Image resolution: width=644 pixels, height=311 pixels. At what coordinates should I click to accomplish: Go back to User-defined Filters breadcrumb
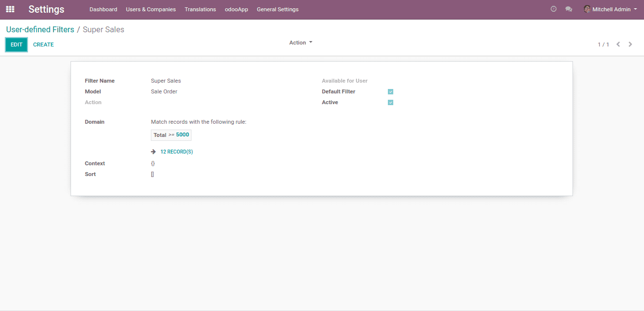[x=40, y=29]
